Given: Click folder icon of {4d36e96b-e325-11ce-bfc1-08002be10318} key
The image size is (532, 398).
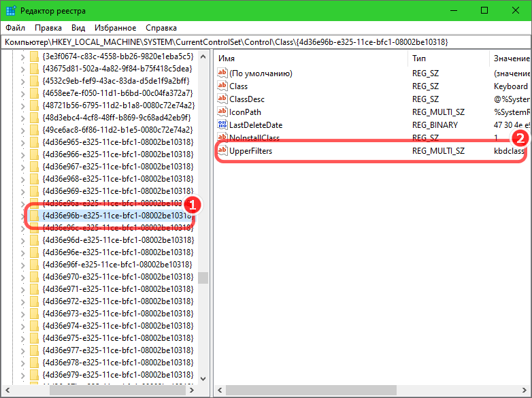Looking at the screenshot, I should (33, 216).
